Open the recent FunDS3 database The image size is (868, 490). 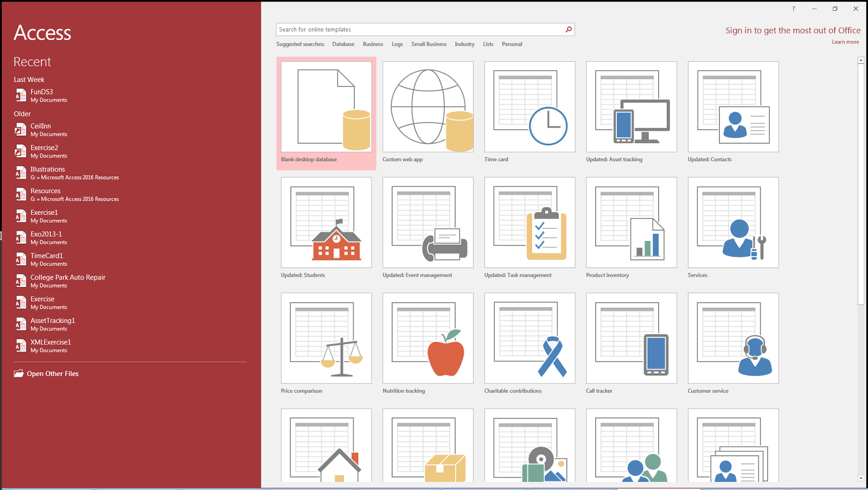[x=43, y=92]
